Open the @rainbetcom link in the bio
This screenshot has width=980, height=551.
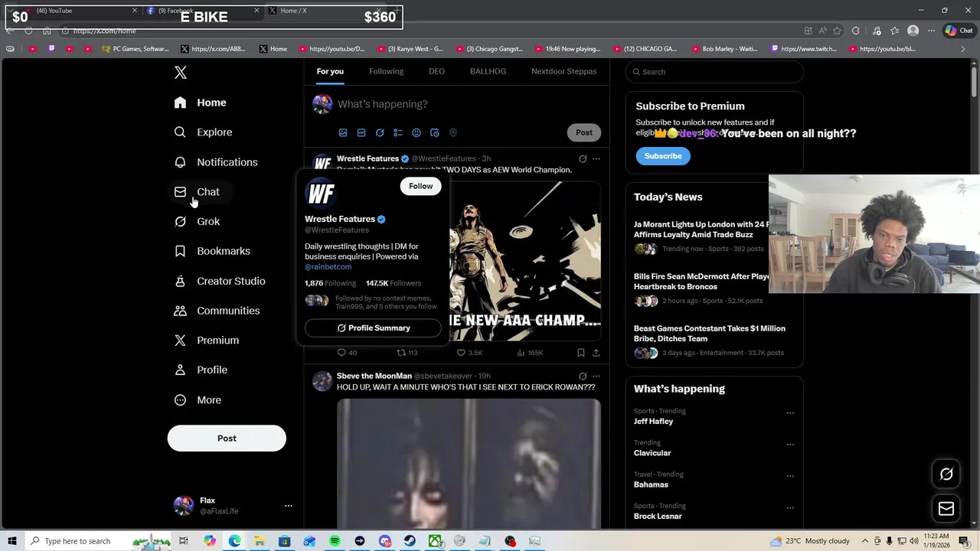[x=328, y=267]
